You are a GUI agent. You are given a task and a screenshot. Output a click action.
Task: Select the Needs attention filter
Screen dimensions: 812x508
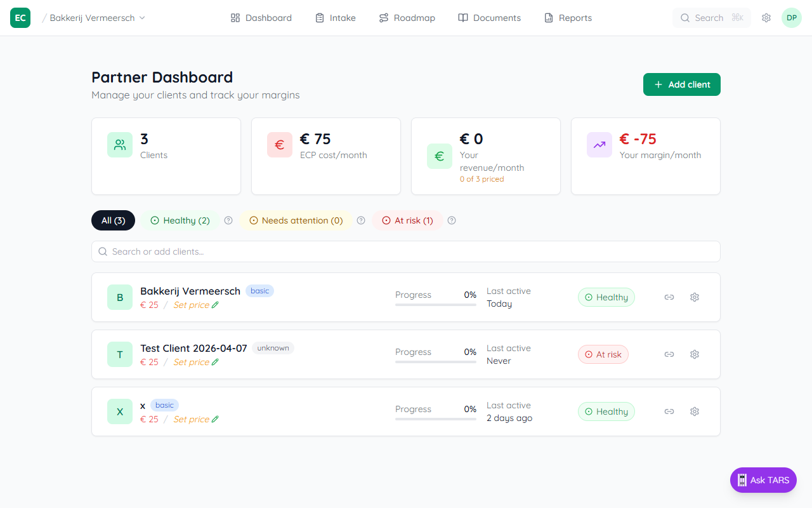tap(296, 220)
